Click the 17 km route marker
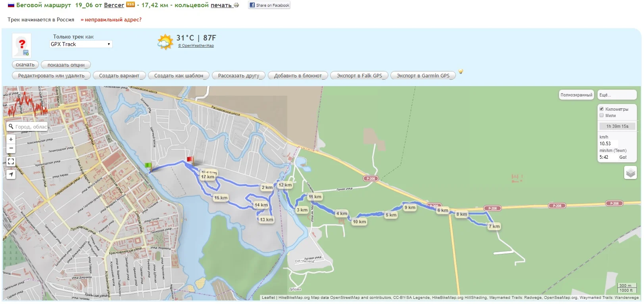This screenshot has width=644, height=304. (x=208, y=177)
